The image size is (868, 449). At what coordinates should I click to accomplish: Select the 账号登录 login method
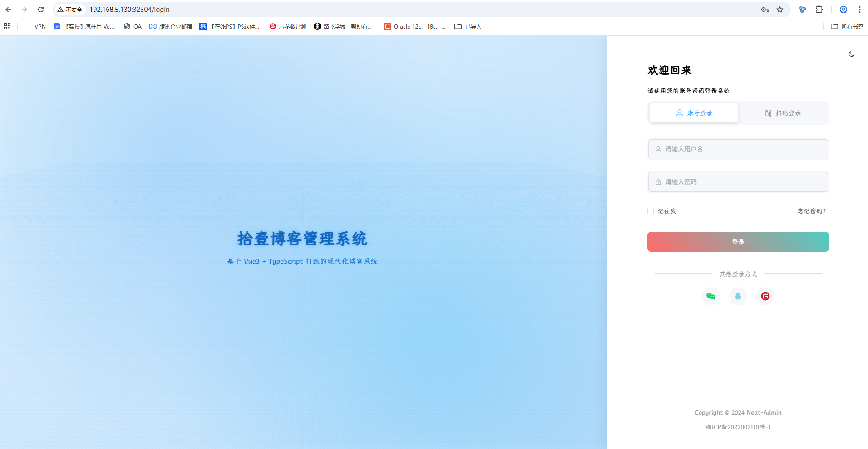tap(693, 112)
